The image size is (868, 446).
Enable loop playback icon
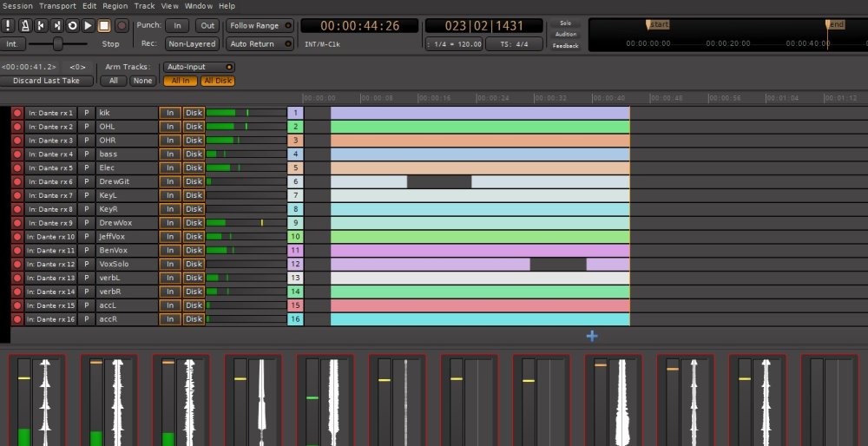pos(72,26)
